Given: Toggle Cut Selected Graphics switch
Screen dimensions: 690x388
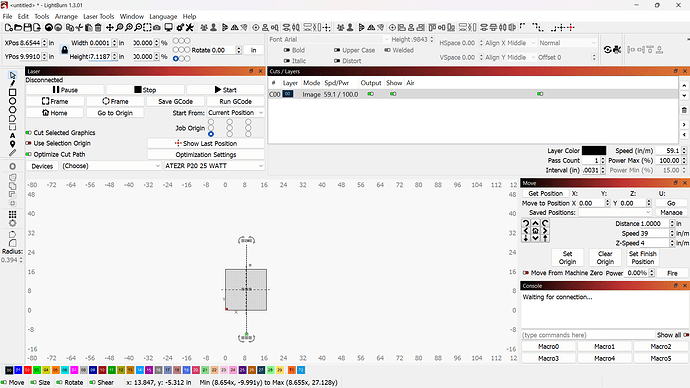Looking at the screenshot, I should click(29, 132).
